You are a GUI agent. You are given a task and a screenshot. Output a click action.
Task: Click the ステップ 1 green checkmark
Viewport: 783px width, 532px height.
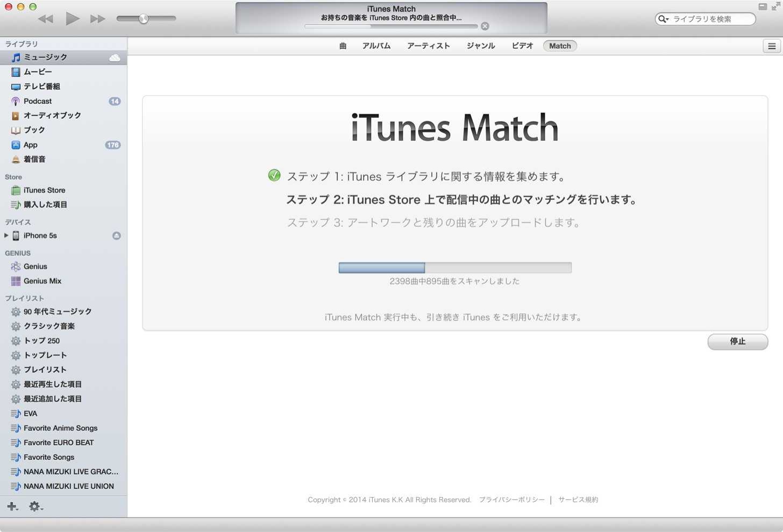pos(274,175)
